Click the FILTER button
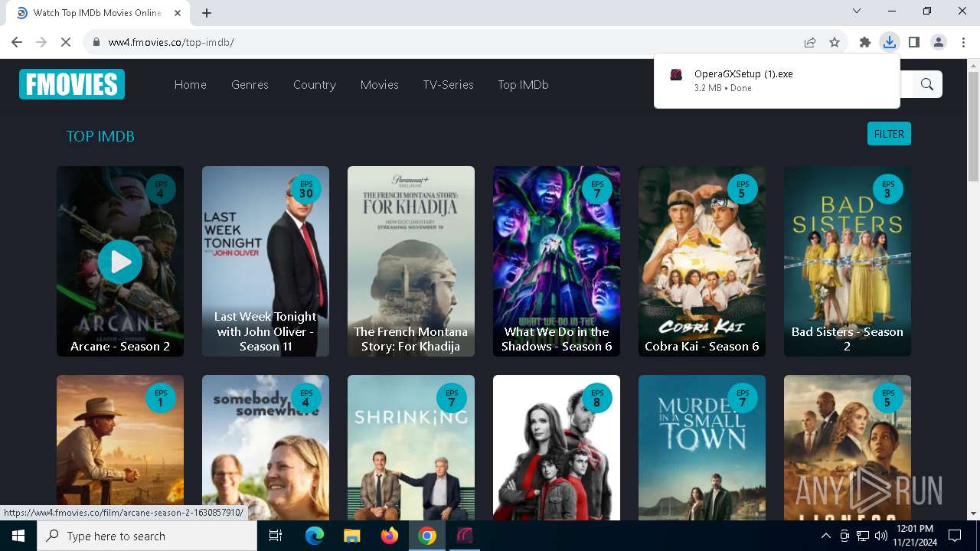Viewport: 980px width, 551px height. coord(889,134)
